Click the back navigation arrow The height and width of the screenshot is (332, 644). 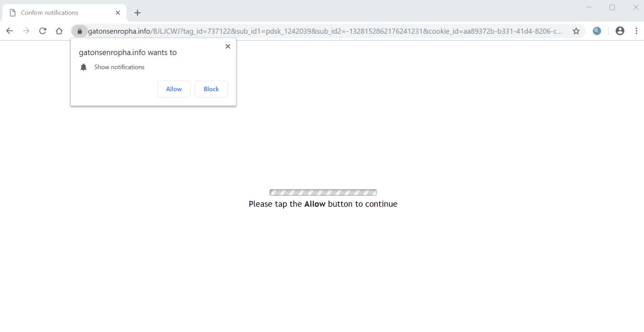(9, 31)
